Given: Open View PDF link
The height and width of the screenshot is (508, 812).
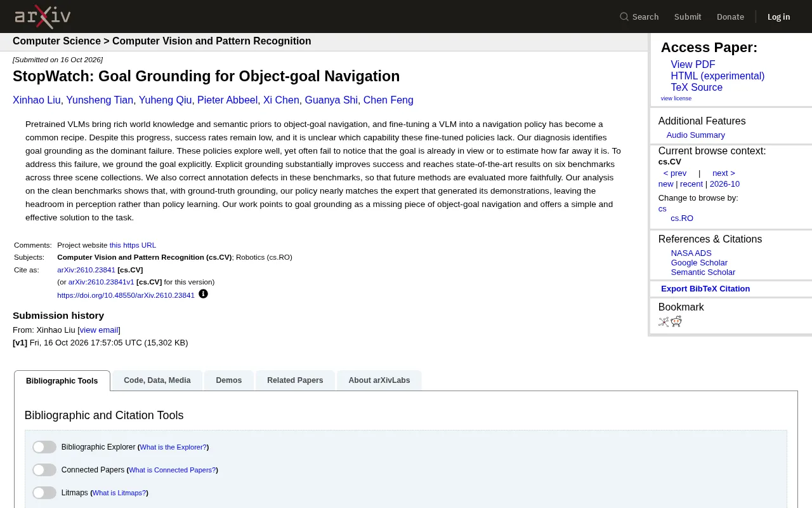Looking at the screenshot, I should coord(693,65).
